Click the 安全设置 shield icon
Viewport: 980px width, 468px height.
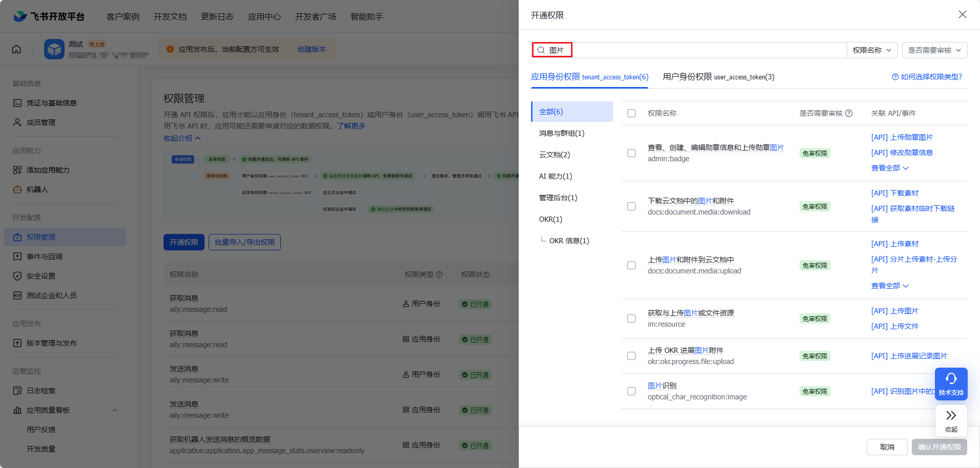(17, 275)
